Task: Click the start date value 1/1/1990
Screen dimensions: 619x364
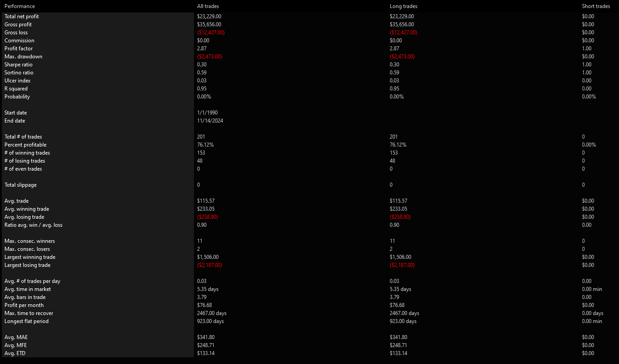Action: (207, 113)
